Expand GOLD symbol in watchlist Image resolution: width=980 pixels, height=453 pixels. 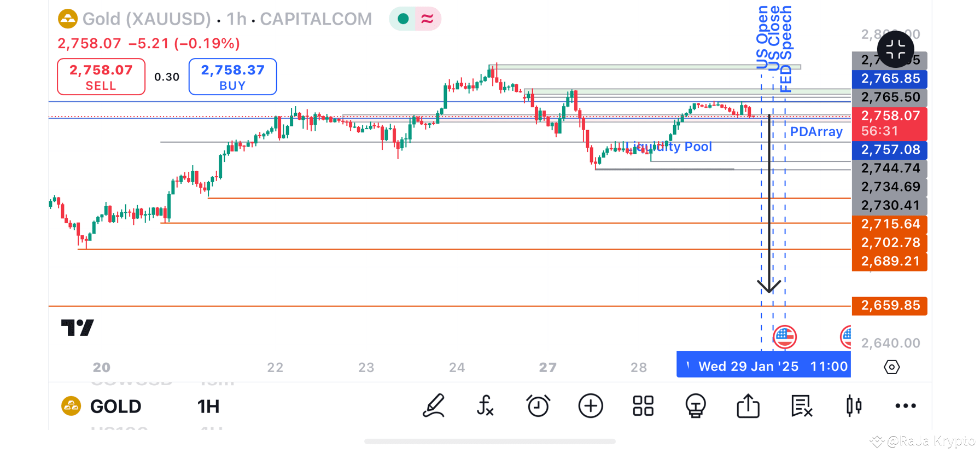pyautogui.click(x=115, y=406)
